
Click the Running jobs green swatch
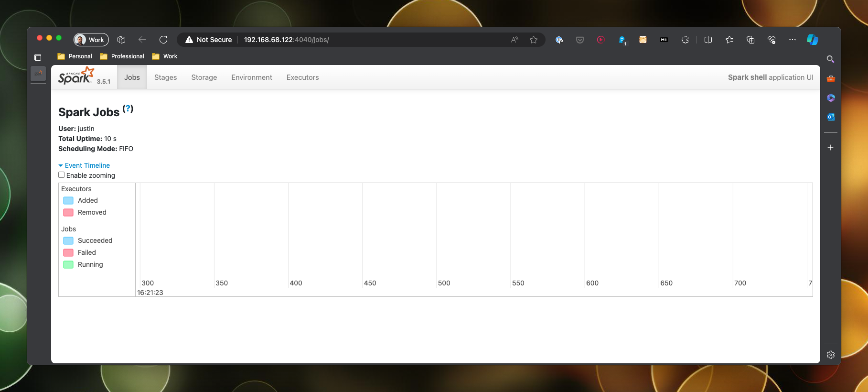pyautogui.click(x=68, y=264)
